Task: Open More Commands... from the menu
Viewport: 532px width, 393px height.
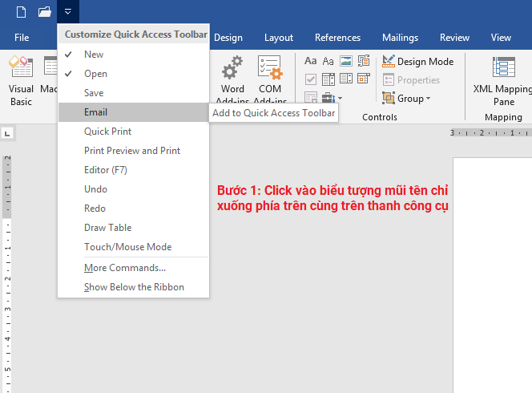Action: [133, 268]
